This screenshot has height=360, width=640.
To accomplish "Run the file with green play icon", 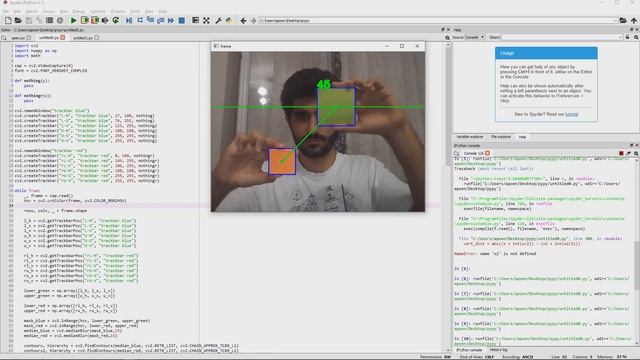I will pos(73,20).
